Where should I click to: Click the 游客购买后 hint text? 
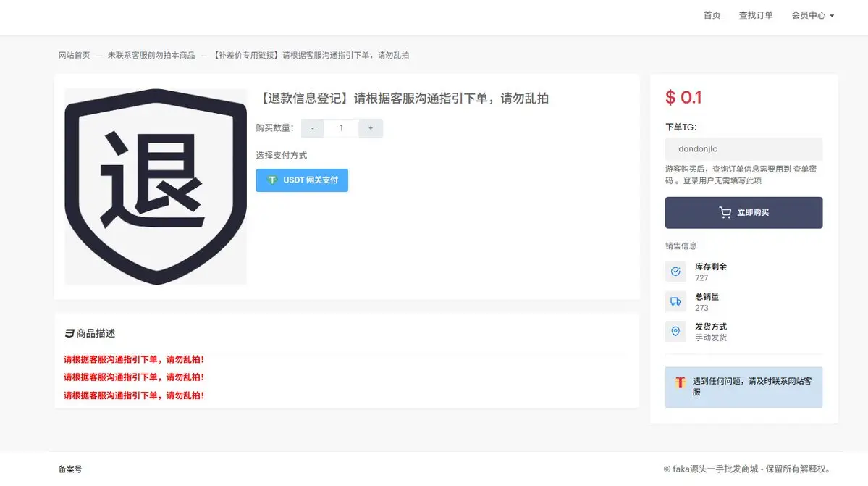tap(741, 175)
